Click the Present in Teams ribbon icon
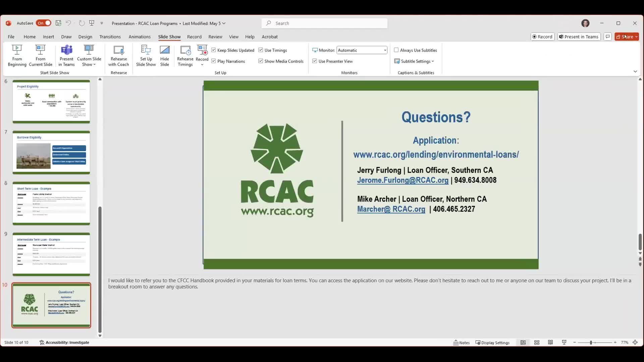644x362 pixels. [66, 55]
